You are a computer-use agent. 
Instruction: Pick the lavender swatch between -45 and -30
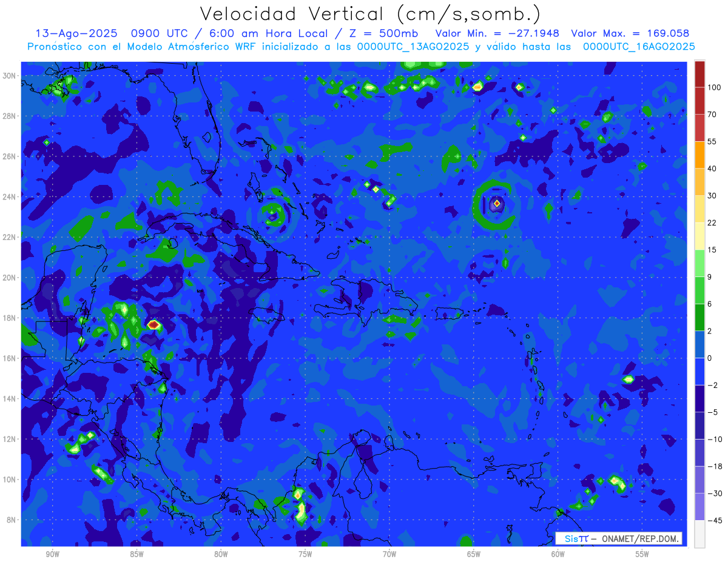tap(699, 507)
